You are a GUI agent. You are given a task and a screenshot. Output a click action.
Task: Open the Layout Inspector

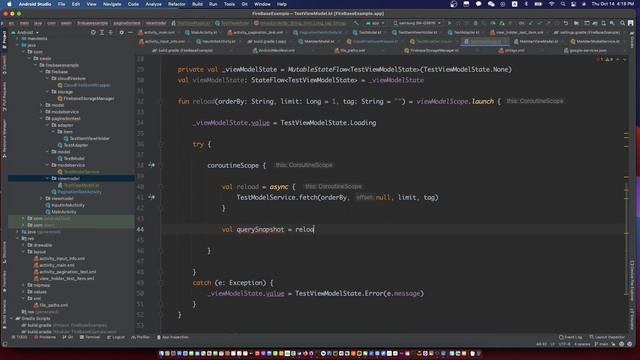point(607,337)
